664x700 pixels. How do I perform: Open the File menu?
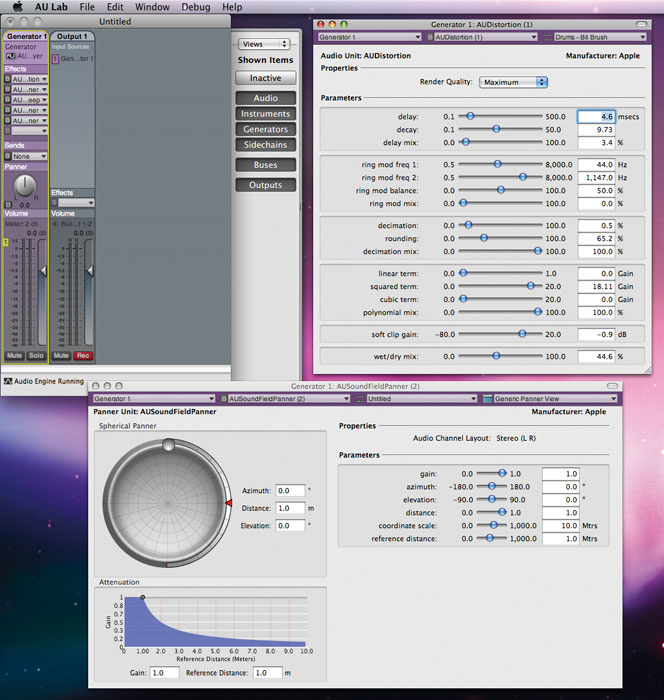coord(87,7)
